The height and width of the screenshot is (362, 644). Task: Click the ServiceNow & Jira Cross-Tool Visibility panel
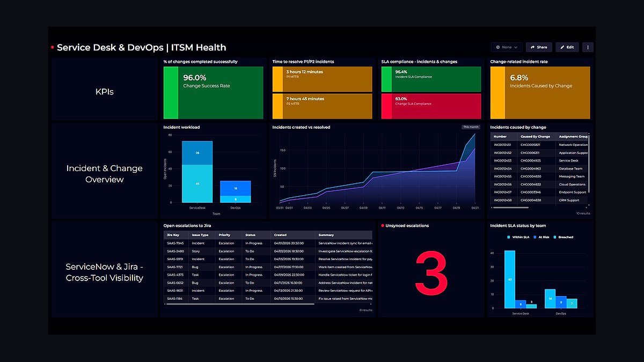click(x=105, y=269)
